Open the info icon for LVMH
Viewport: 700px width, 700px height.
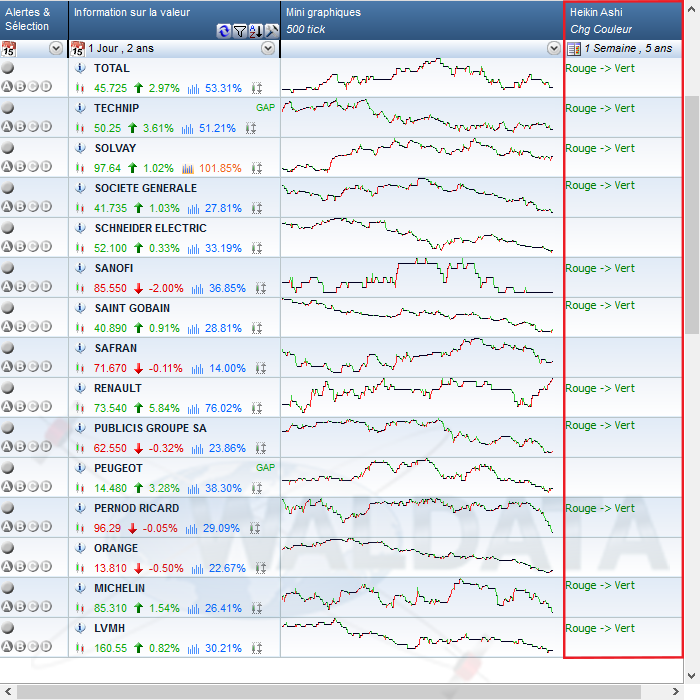(80, 628)
